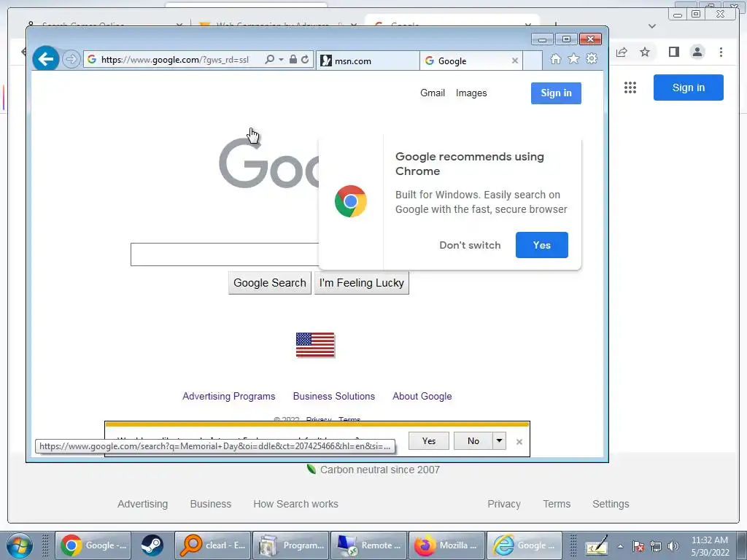Open Advertising Programs link
This screenshot has height=560, width=747.
[228, 396]
